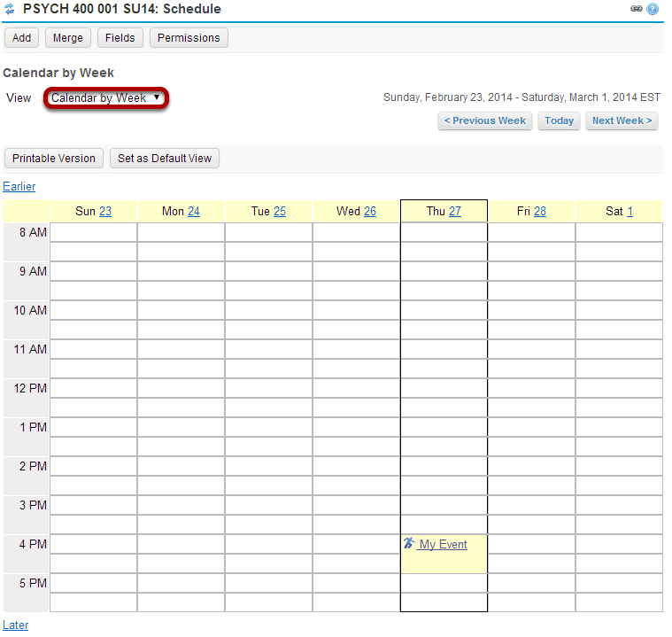672x637 pixels.
Task: Open day Sat 1
Action: click(x=630, y=212)
